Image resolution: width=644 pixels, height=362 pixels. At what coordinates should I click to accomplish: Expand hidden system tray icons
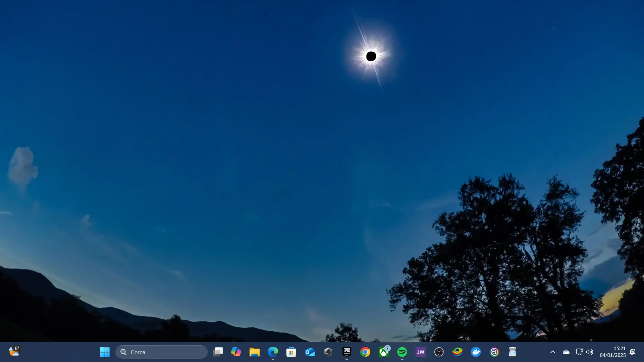553,352
